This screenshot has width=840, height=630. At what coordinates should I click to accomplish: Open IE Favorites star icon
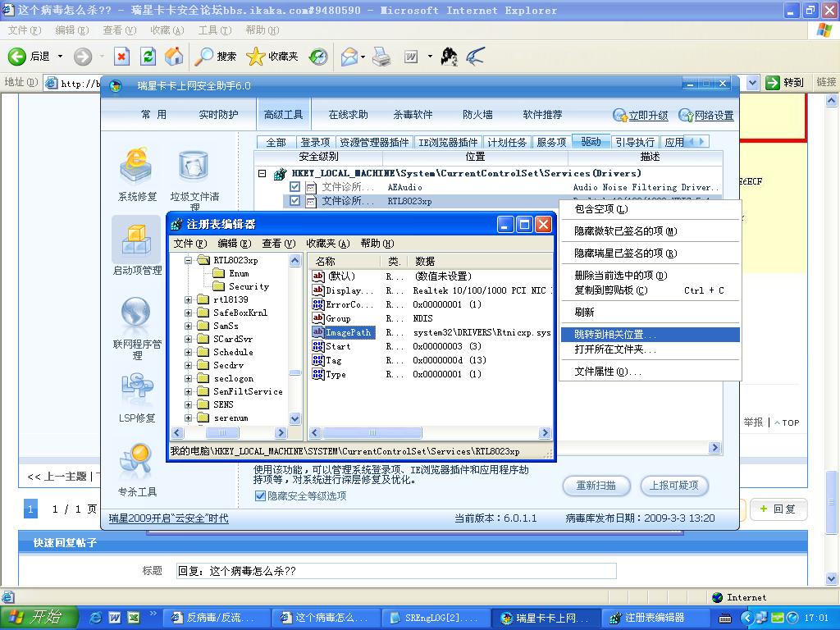click(255, 57)
